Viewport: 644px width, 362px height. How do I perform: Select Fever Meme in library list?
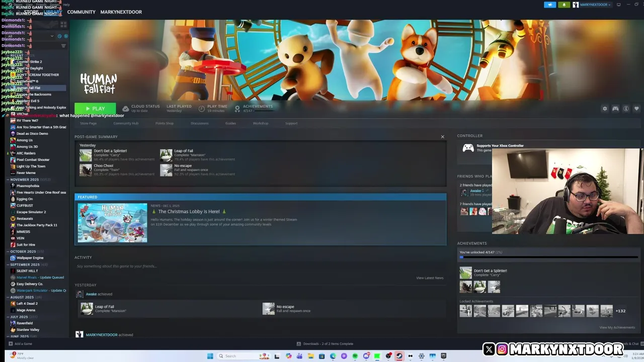pyautogui.click(x=26, y=173)
